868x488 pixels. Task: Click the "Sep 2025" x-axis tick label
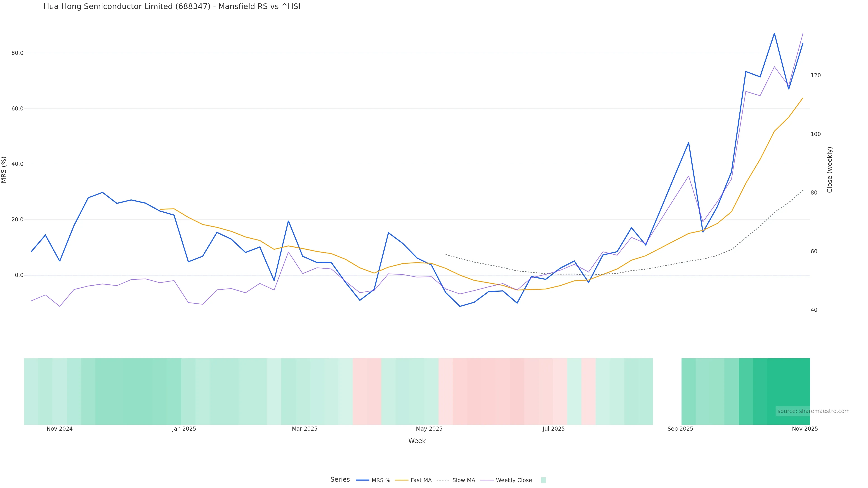pos(680,429)
